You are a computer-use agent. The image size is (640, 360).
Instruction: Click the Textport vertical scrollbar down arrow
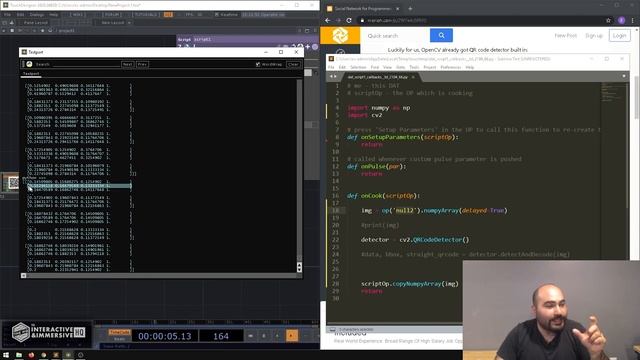[299, 269]
